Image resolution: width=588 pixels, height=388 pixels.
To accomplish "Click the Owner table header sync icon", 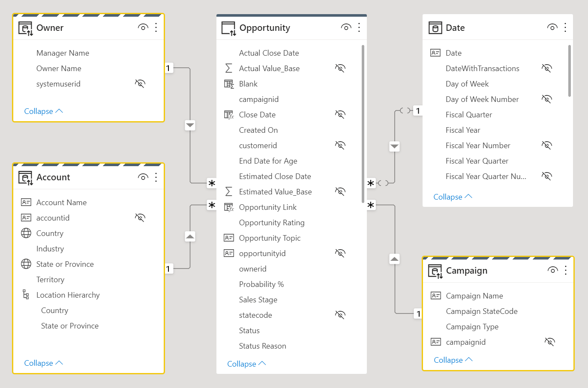I will 24,27.
